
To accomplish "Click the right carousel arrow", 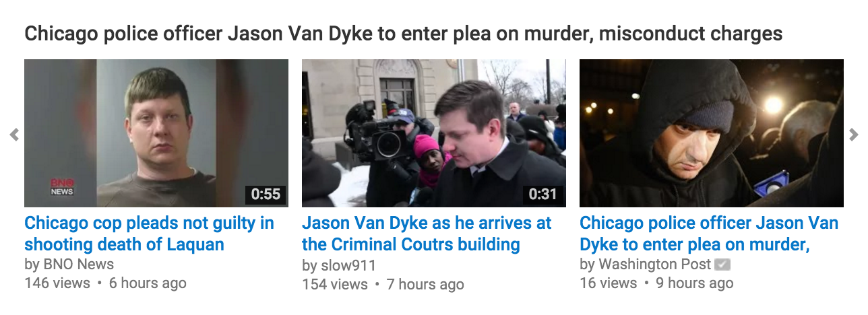I will coord(854,134).
